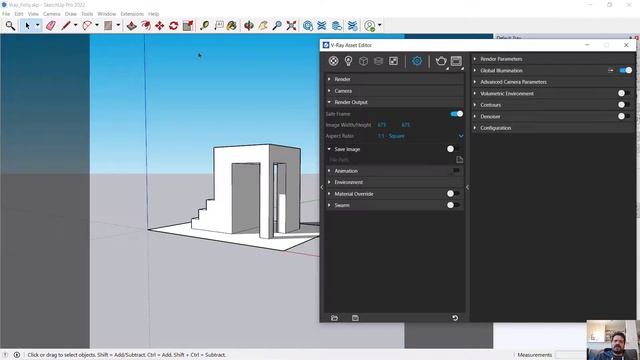The height and width of the screenshot is (360, 640).
Task: Select the Pan hand tool
Action: point(263,26)
